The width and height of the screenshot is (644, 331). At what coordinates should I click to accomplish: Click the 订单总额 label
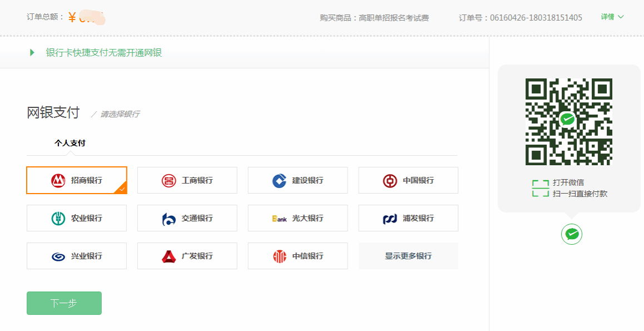(45, 17)
